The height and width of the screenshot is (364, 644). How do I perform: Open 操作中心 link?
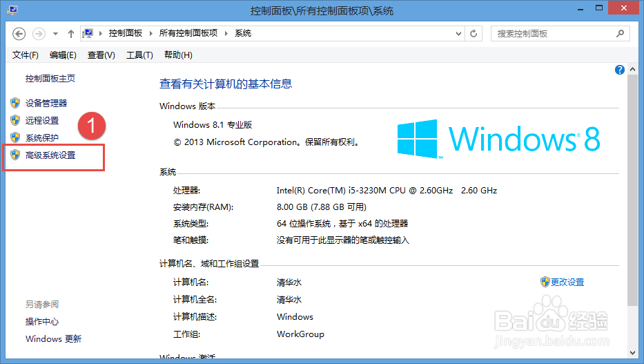[x=42, y=322]
